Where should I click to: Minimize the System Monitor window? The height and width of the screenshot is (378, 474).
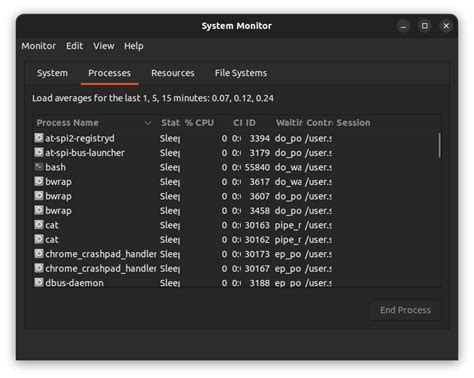coord(403,26)
